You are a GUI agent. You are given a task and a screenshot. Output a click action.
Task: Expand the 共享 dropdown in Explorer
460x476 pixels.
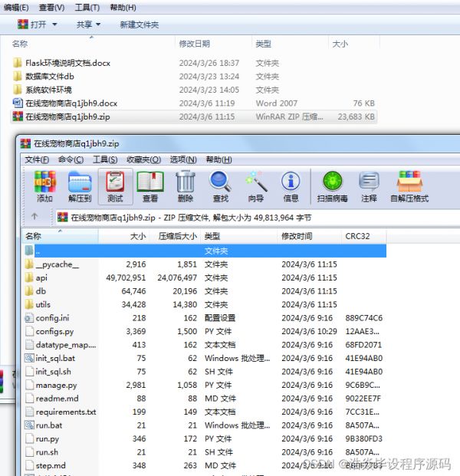pos(88,25)
